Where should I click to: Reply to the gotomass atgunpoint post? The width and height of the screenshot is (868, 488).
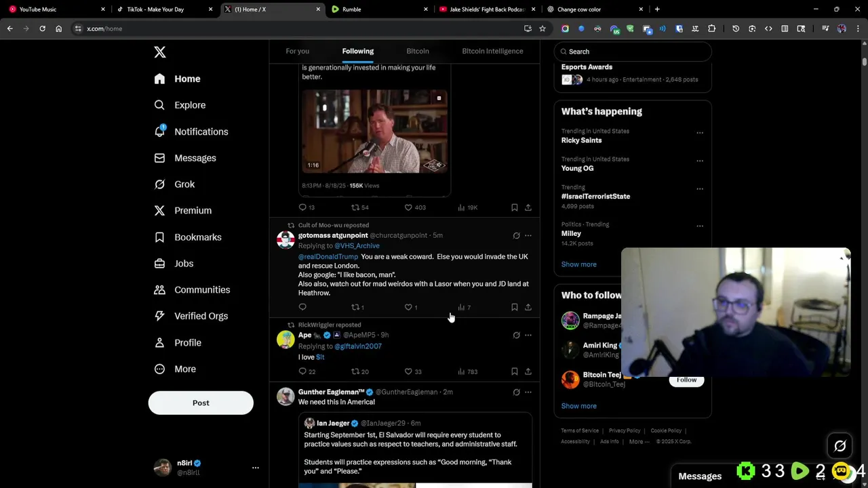click(x=302, y=307)
